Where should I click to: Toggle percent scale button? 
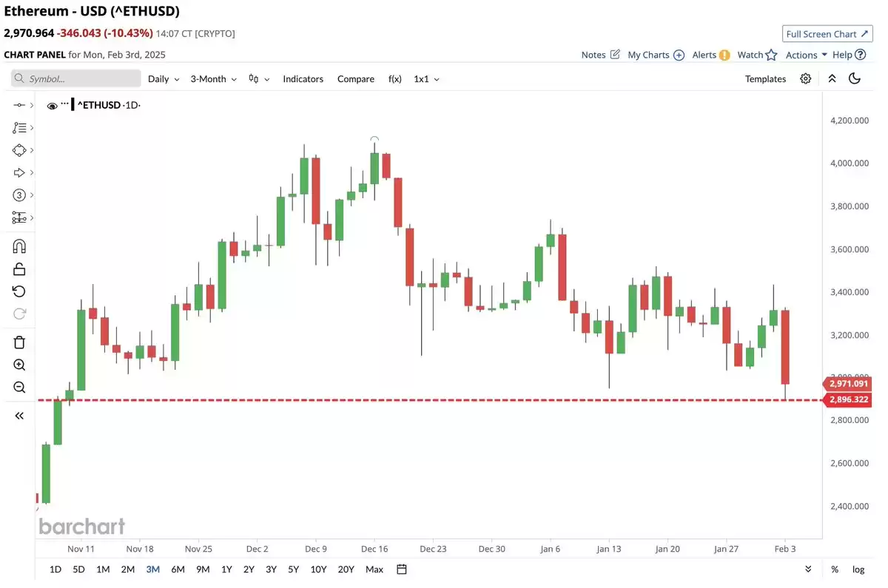[835, 569]
